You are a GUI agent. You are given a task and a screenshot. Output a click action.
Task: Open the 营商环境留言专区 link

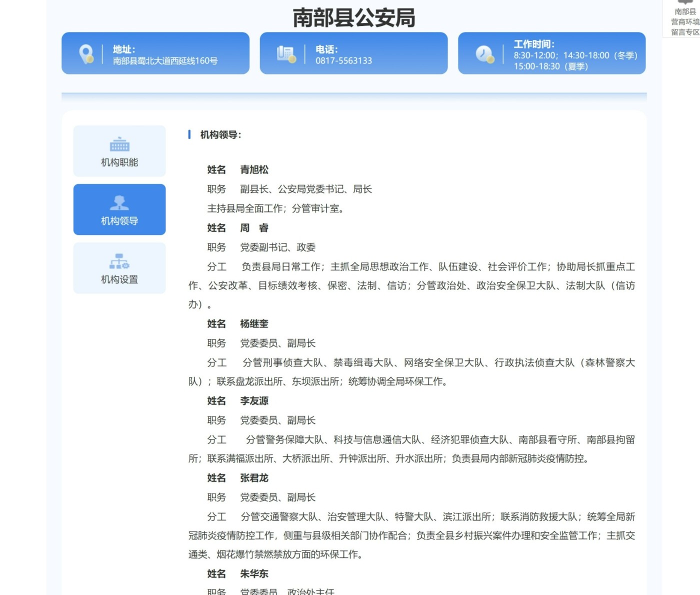click(685, 22)
